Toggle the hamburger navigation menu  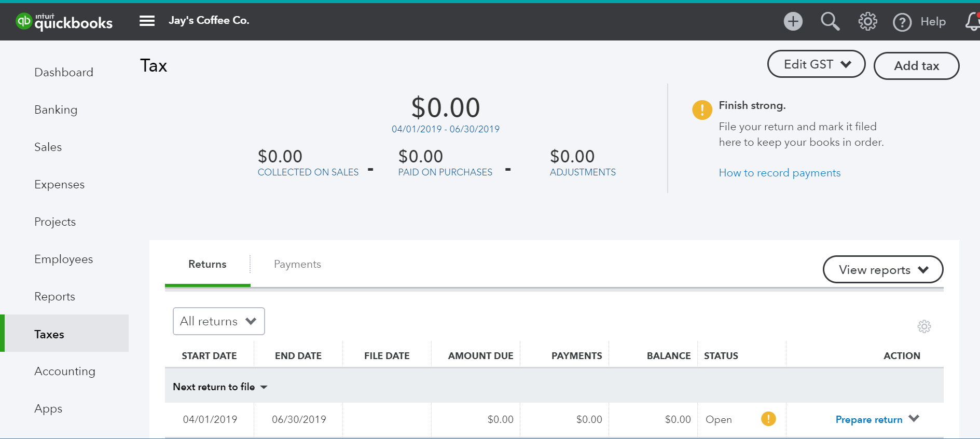coord(147,21)
